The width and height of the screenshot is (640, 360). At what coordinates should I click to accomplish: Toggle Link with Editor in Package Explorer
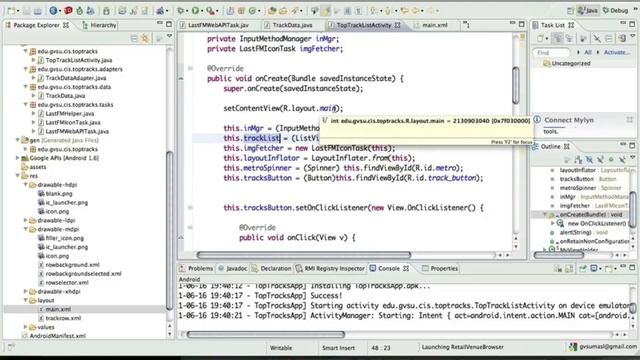pyautogui.click(x=145, y=38)
